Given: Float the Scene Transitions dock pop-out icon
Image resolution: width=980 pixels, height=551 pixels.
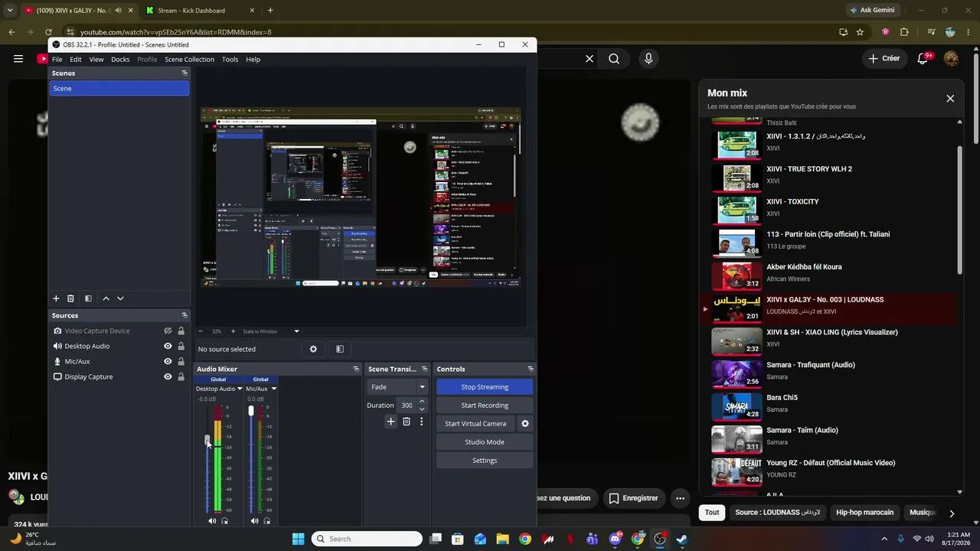Looking at the screenshot, I should tap(424, 369).
